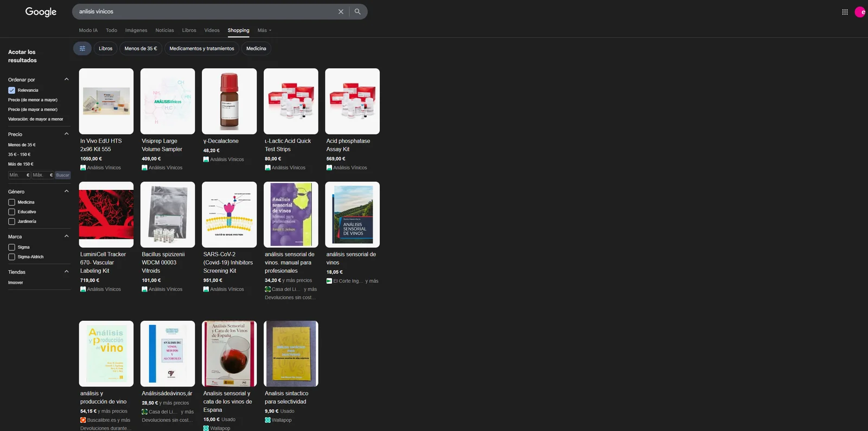The height and width of the screenshot is (431, 868).
Task: Toggle the Relevancia checkbox
Action: coord(11,90)
